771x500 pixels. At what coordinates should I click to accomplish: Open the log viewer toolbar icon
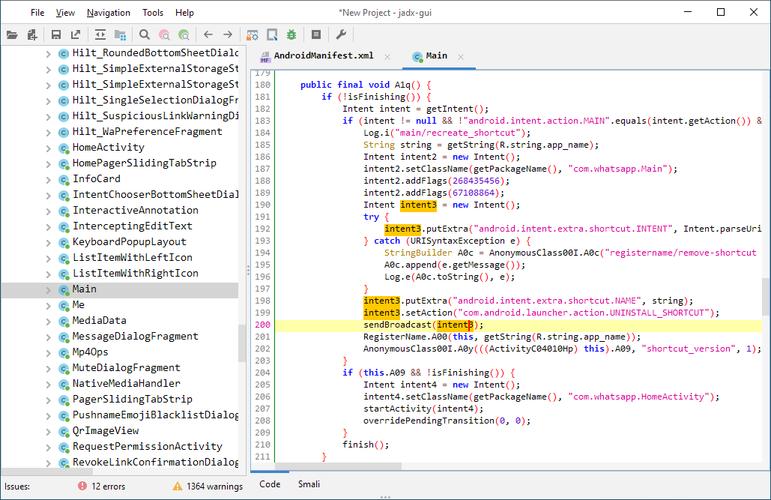click(316, 35)
